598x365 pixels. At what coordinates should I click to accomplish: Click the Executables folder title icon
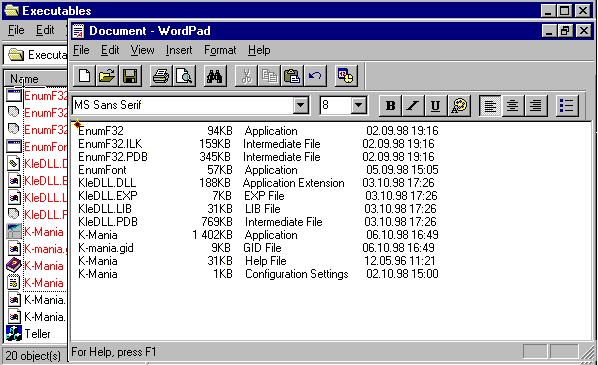(12, 10)
